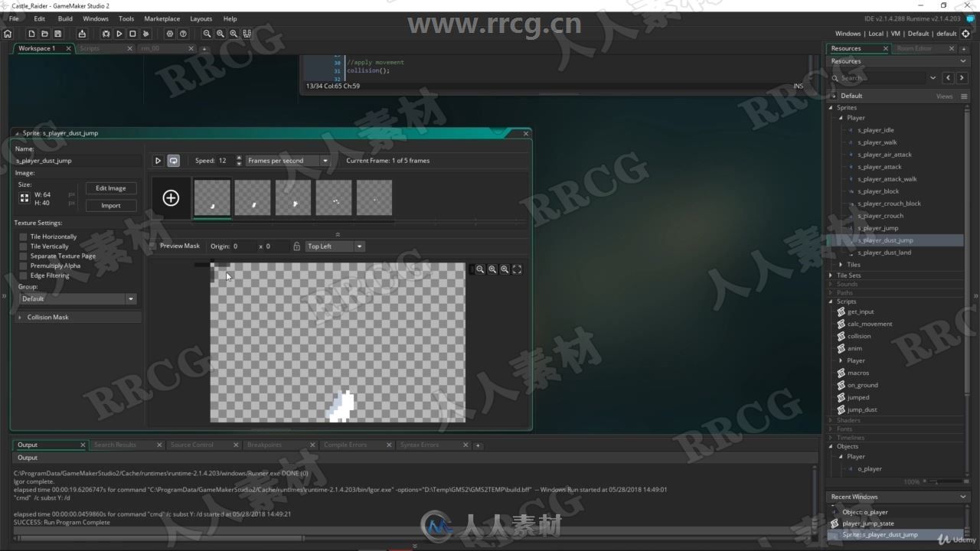
Task: Expand the Tiles folder under Sprites
Action: (841, 265)
